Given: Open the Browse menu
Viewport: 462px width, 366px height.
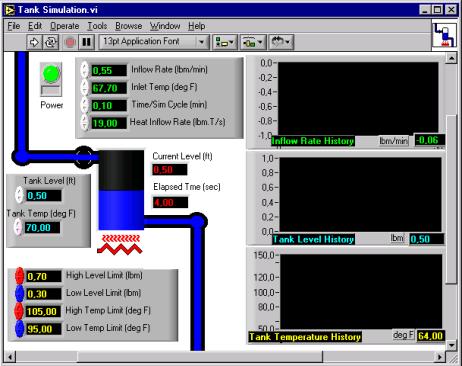Looking at the screenshot, I should pos(129,26).
